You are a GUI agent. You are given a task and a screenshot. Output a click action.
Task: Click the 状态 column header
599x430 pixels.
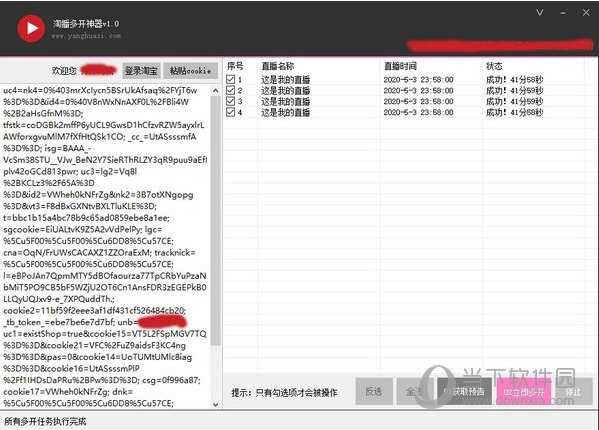tap(494, 66)
